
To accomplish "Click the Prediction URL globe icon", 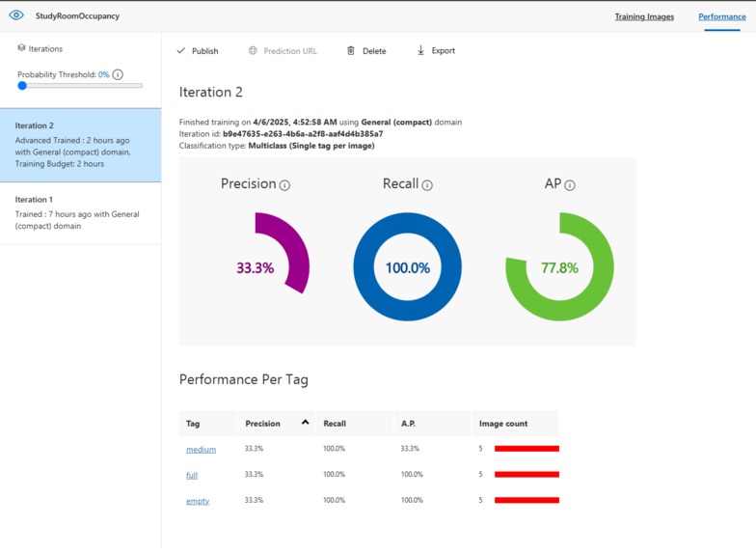I will click(253, 50).
